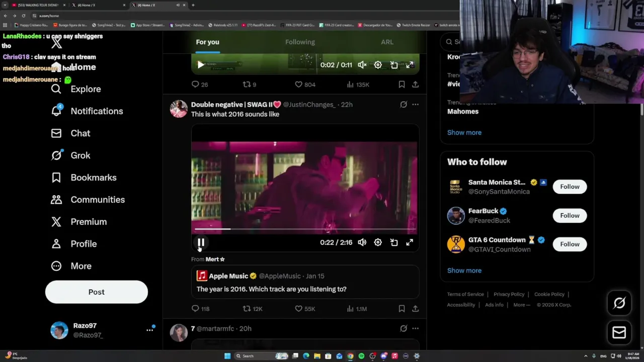Open the floating Grok button

click(x=619, y=303)
